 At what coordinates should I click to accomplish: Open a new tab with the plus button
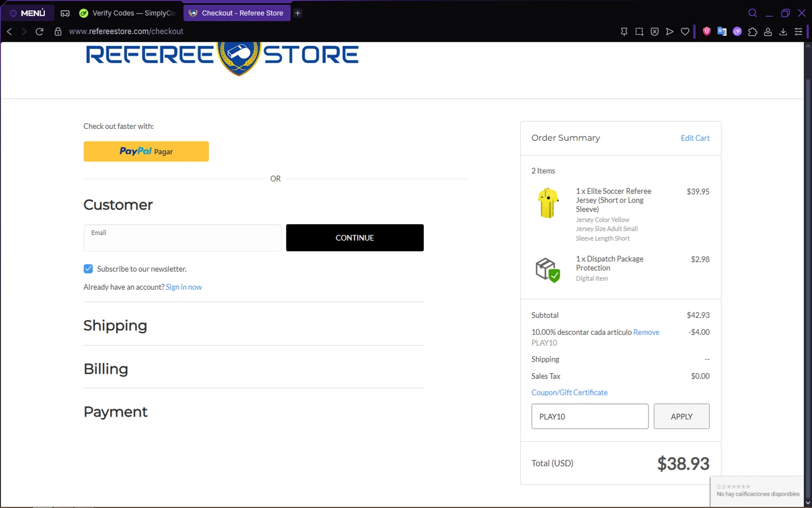(x=298, y=13)
